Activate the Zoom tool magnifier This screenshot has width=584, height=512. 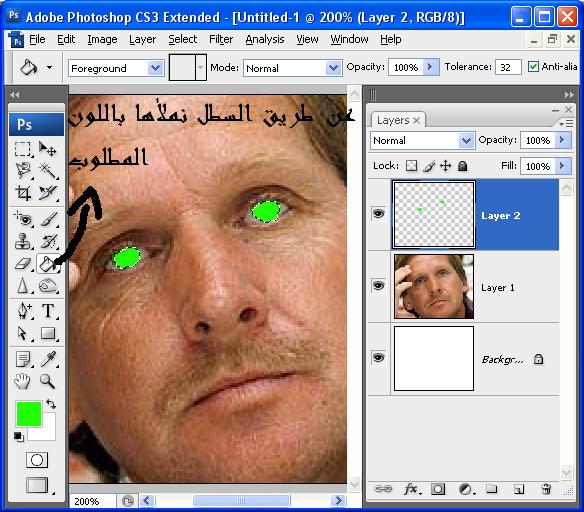click(48, 381)
